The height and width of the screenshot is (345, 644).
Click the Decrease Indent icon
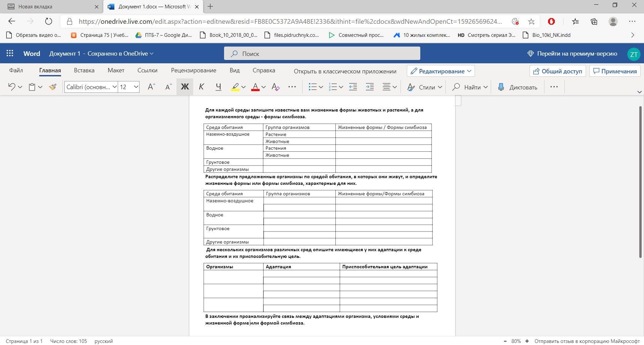pos(353,87)
